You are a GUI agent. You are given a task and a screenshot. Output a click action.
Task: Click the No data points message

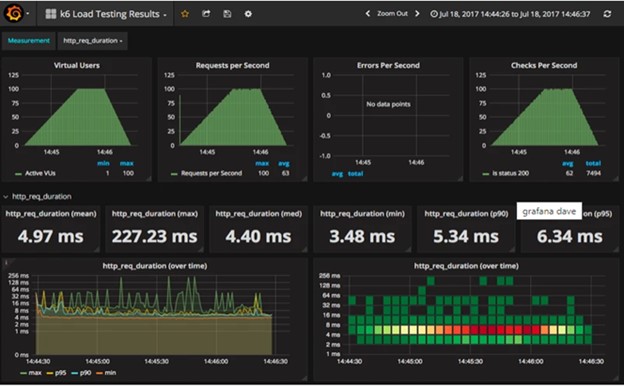coord(388,104)
